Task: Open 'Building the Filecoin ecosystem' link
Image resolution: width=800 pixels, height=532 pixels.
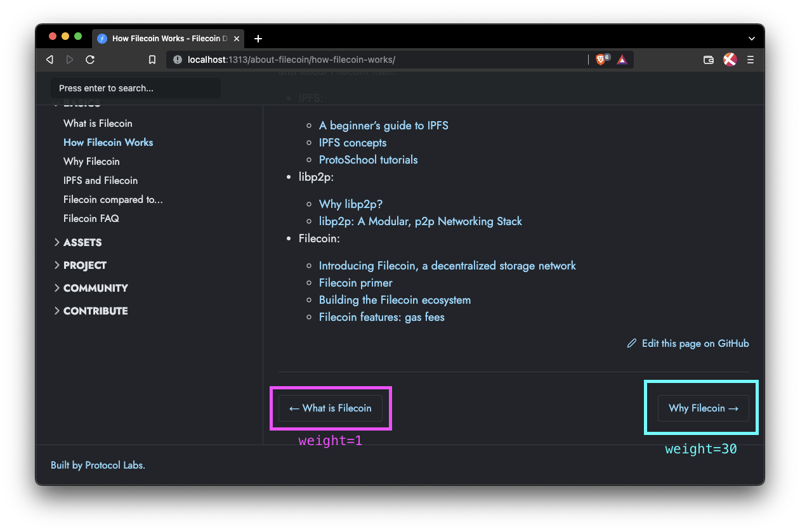Action: [395, 300]
